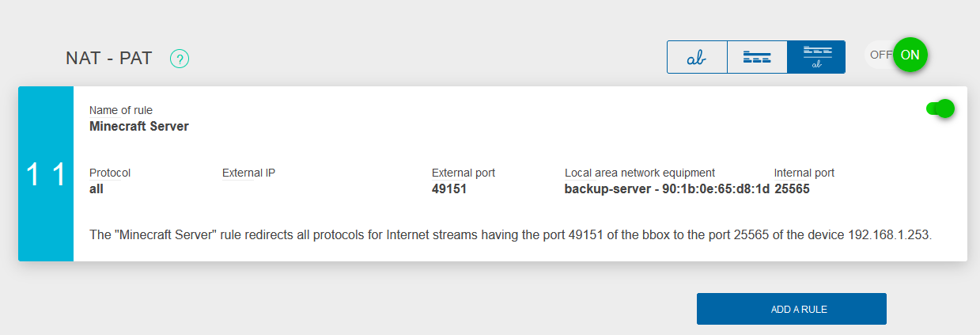Click the Minecraft Server rule name

coord(139,126)
